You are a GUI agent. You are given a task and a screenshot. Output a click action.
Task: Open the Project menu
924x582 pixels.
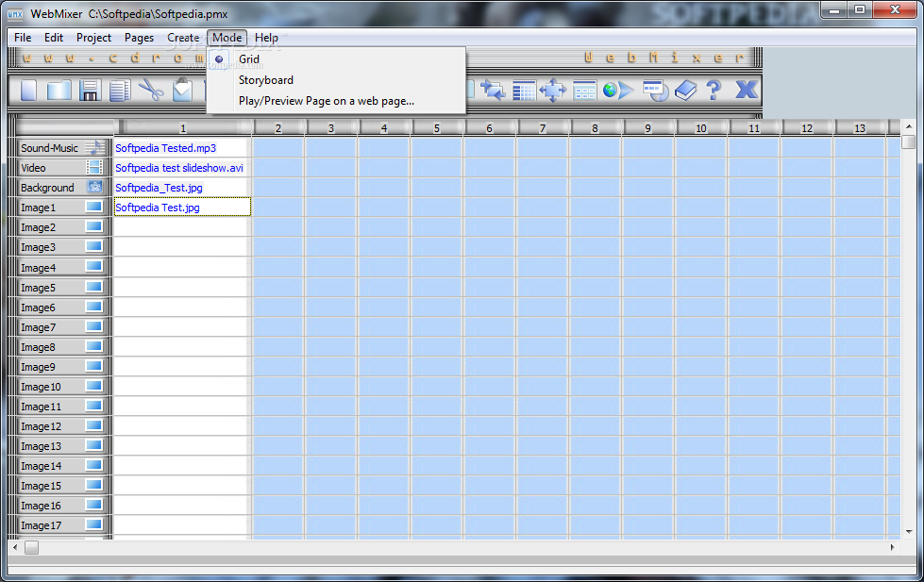point(93,38)
